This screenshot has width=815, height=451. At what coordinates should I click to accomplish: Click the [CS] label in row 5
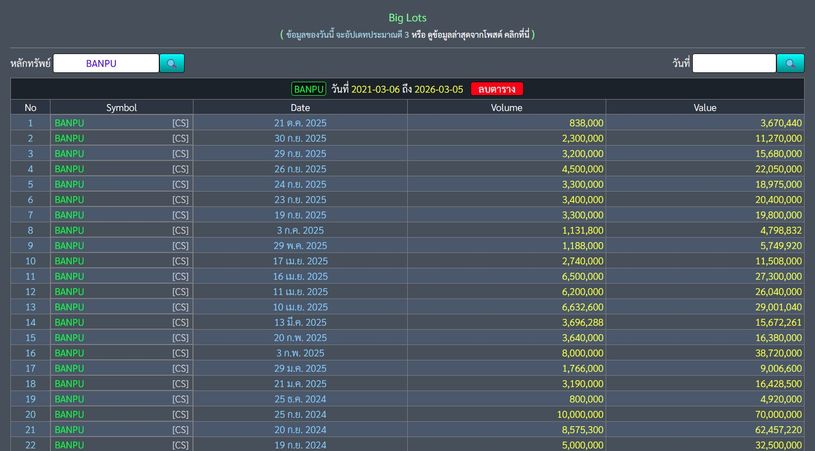(x=180, y=184)
